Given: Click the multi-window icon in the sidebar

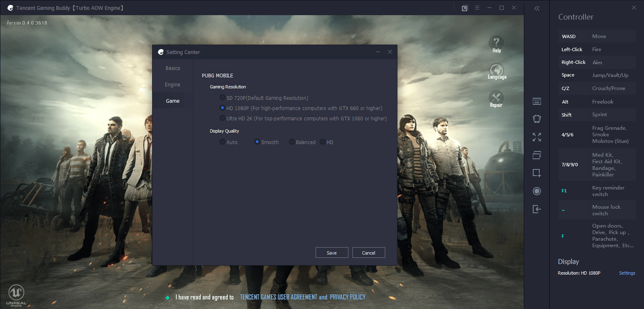Looking at the screenshot, I should (537, 155).
